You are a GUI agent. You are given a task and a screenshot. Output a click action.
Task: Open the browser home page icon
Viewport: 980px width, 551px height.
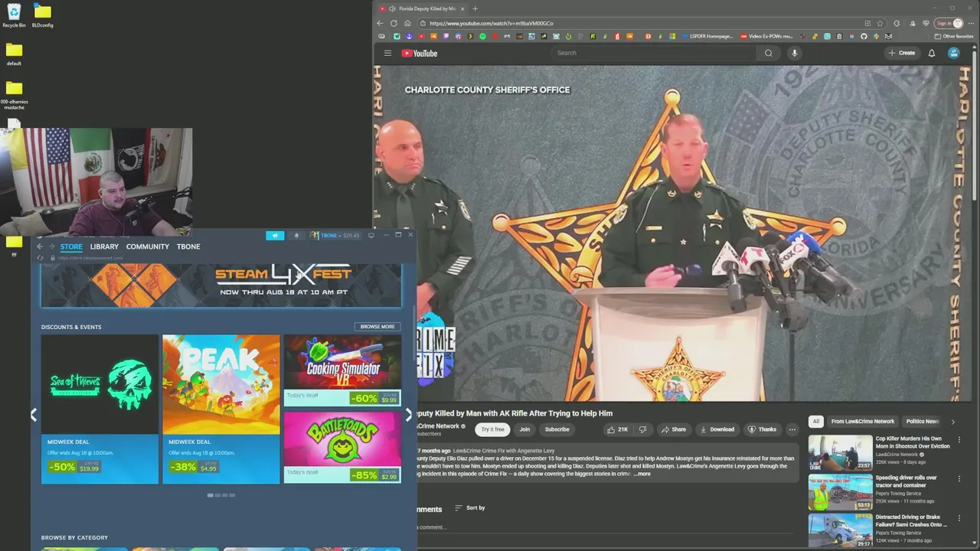407,23
